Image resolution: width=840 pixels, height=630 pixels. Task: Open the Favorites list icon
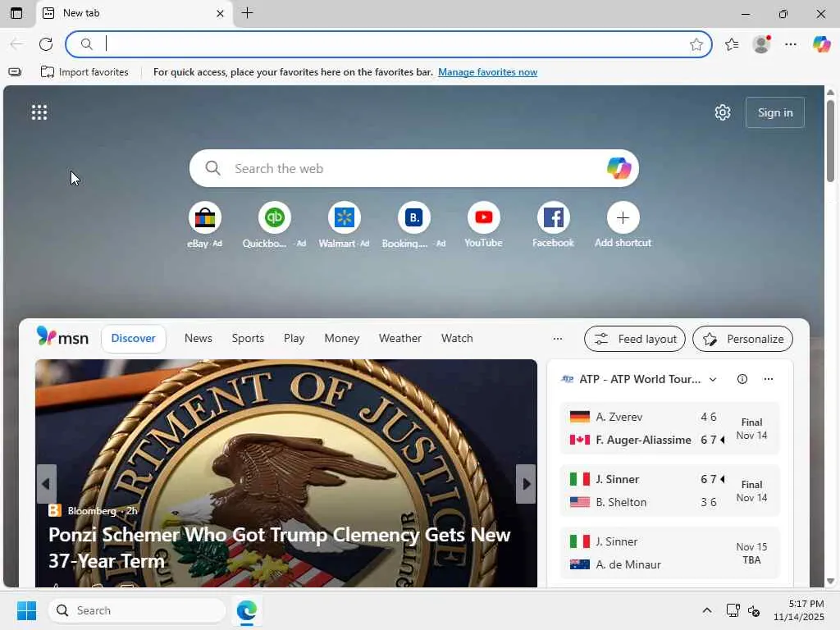[731, 44]
